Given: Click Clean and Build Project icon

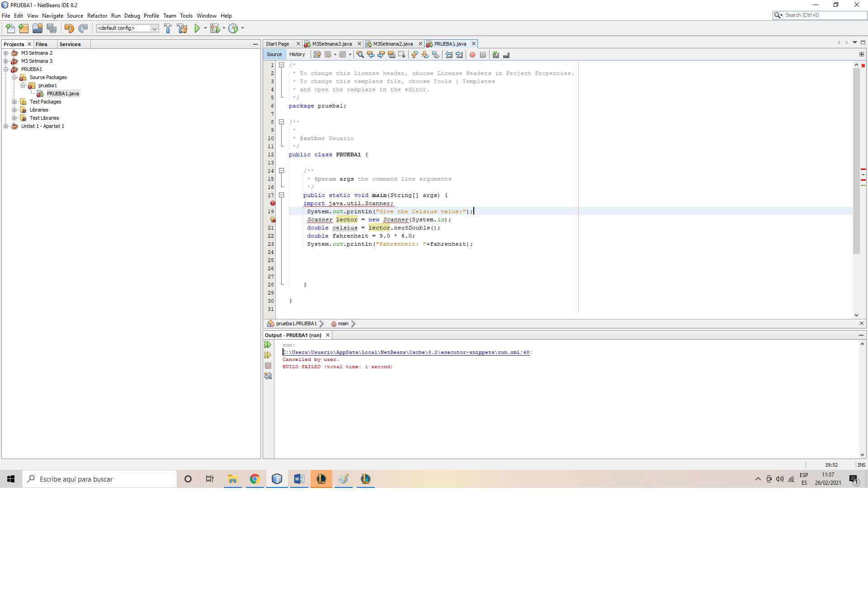Looking at the screenshot, I should coord(182,28).
